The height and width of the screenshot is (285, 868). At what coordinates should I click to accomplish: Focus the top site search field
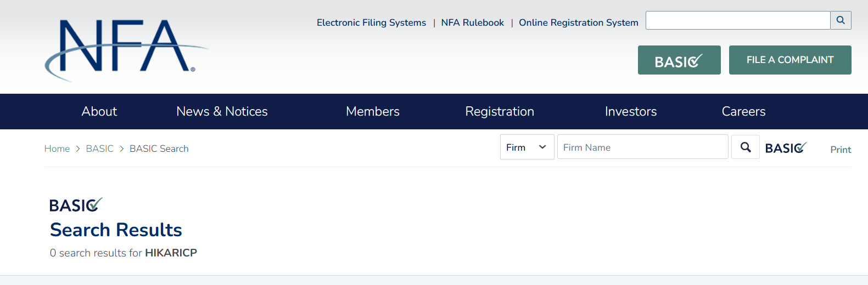coord(738,20)
